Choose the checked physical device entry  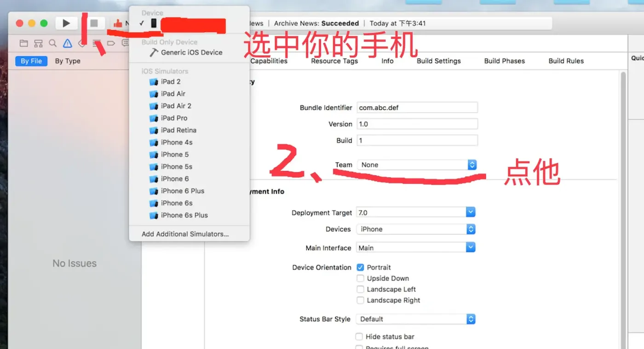[x=189, y=23]
